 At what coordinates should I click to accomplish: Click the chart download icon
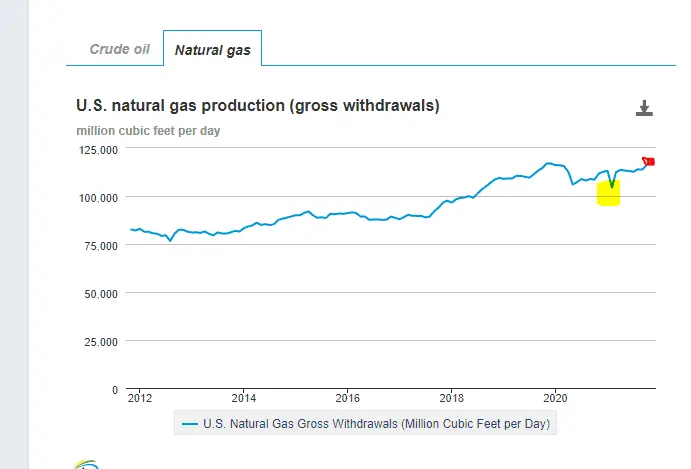point(644,108)
